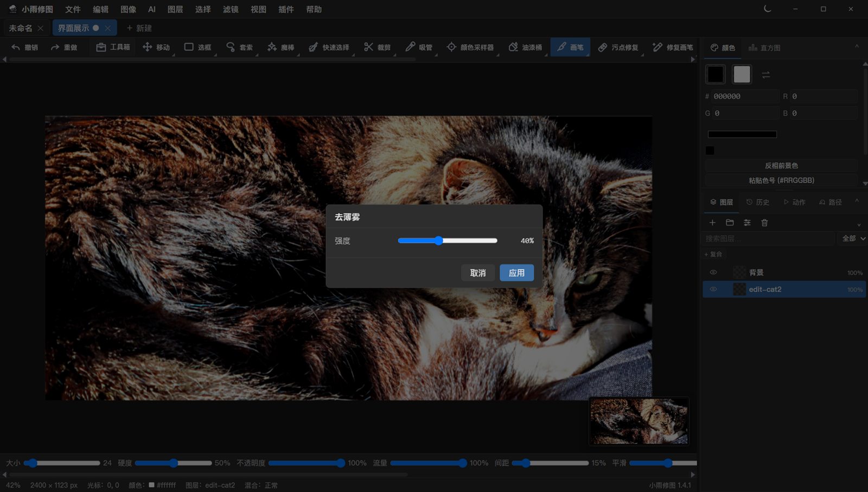Open the 滤镜 menu
Viewport: 868px width, 492px height.
point(231,9)
